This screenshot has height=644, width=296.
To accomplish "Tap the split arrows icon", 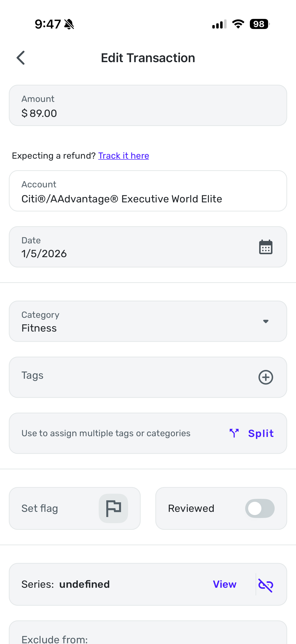I will (234, 433).
